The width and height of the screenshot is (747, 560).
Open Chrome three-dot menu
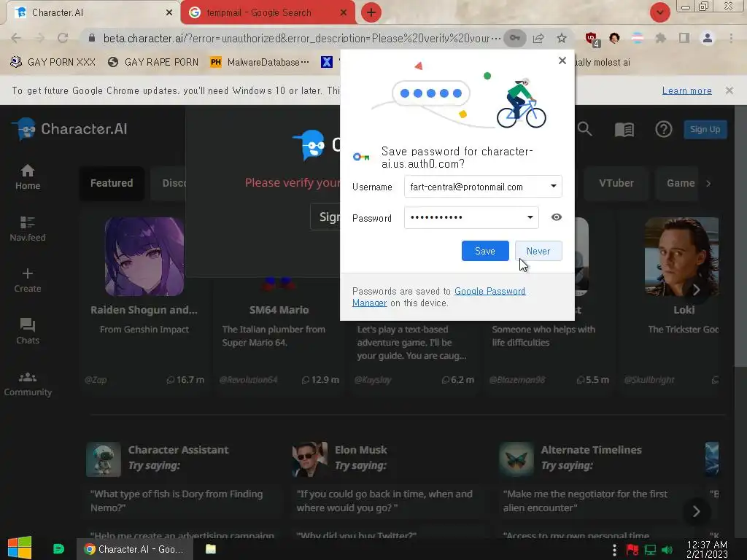coord(731,38)
